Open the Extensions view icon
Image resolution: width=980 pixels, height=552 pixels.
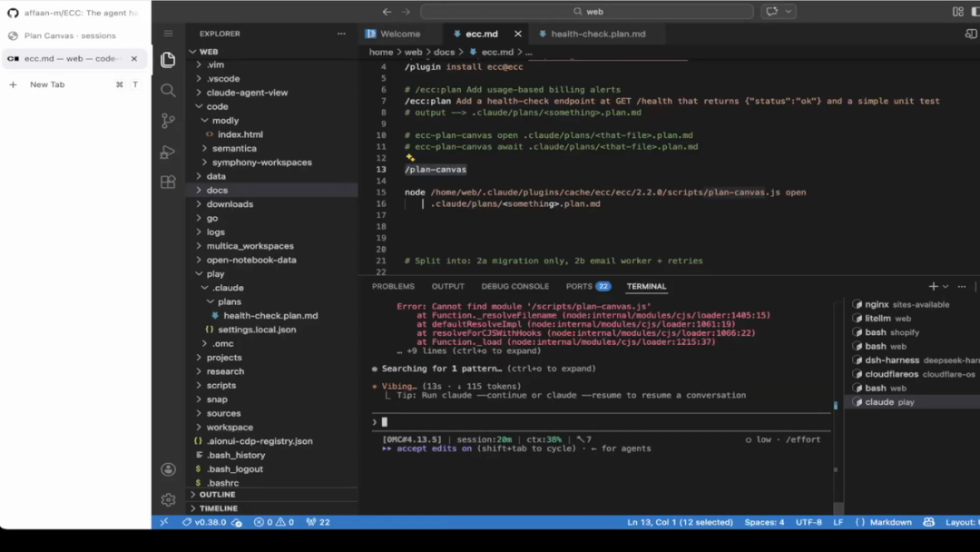tap(168, 182)
